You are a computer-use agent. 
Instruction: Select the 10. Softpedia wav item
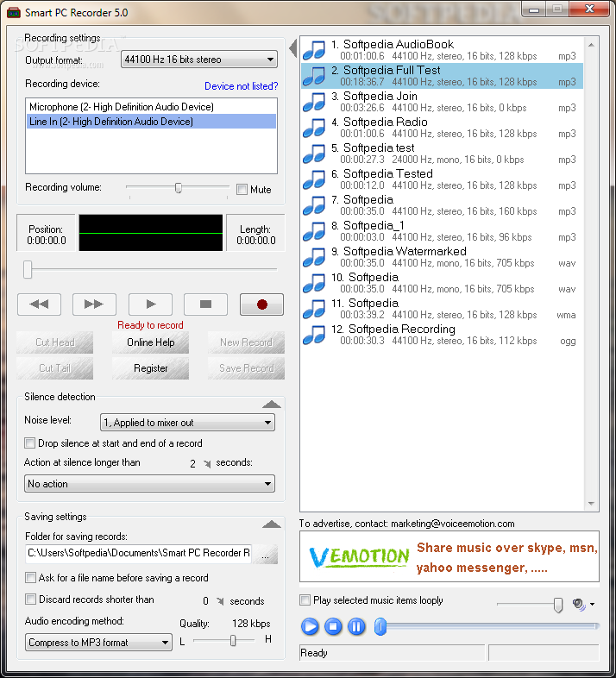442,283
